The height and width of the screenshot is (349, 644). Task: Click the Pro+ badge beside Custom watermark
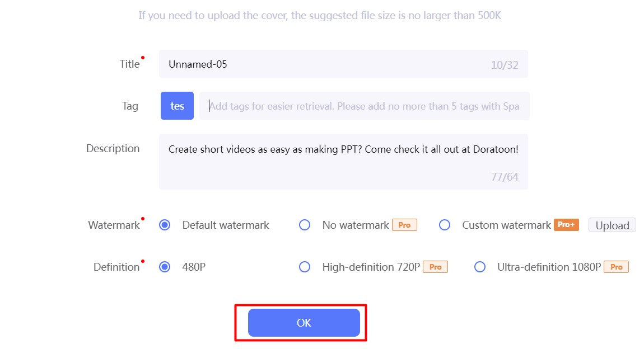point(566,225)
